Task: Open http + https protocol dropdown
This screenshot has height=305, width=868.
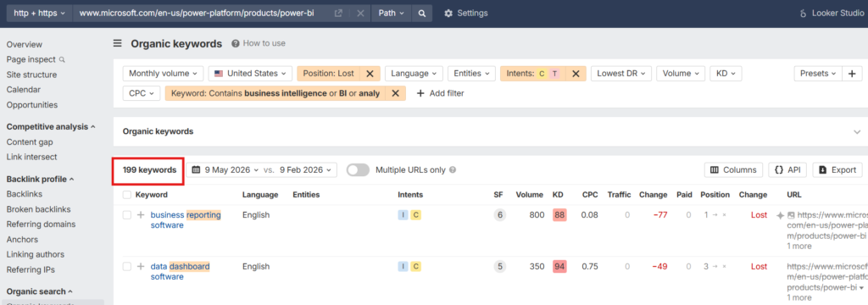Action: point(39,14)
